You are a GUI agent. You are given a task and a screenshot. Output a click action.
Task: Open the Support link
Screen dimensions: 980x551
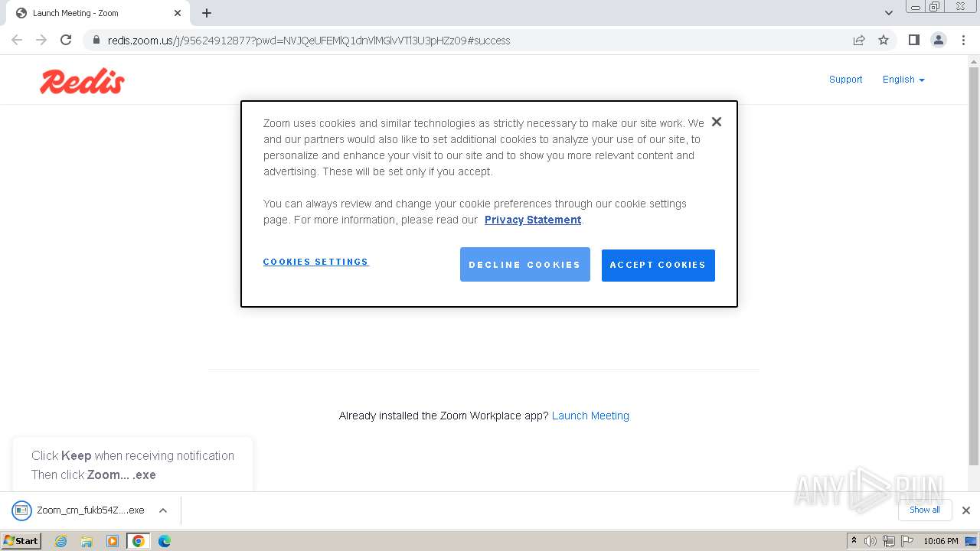pyautogui.click(x=845, y=80)
